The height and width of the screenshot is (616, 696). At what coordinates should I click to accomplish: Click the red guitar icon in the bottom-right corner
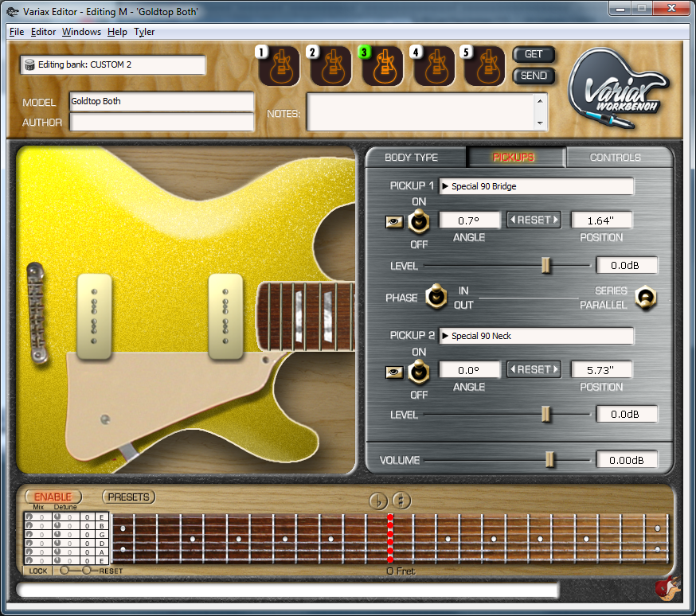click(668, 588)
